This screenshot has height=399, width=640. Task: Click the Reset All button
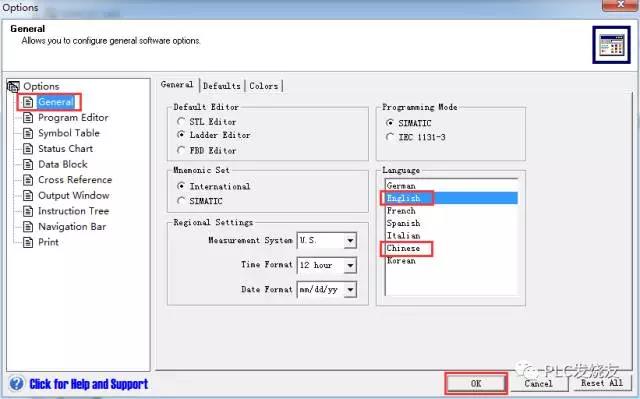[x=602, y=383]
